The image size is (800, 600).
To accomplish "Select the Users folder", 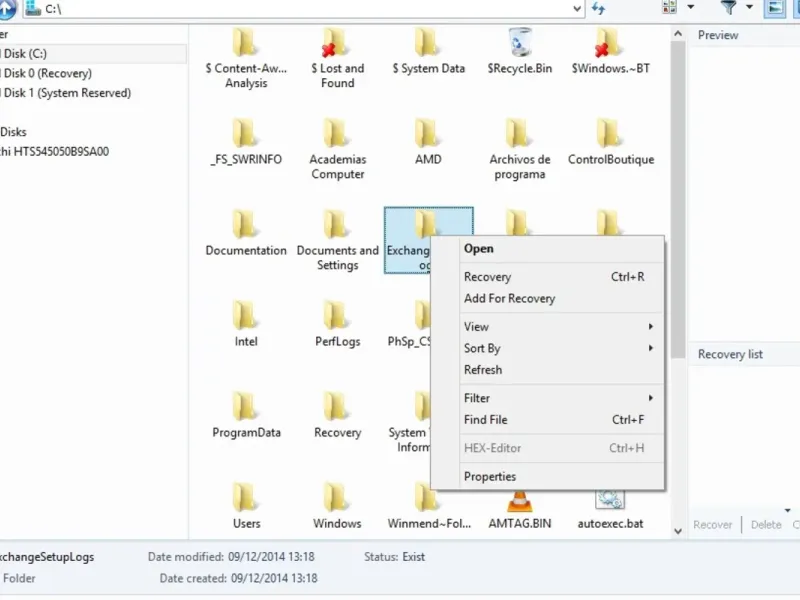I will 246,506.
